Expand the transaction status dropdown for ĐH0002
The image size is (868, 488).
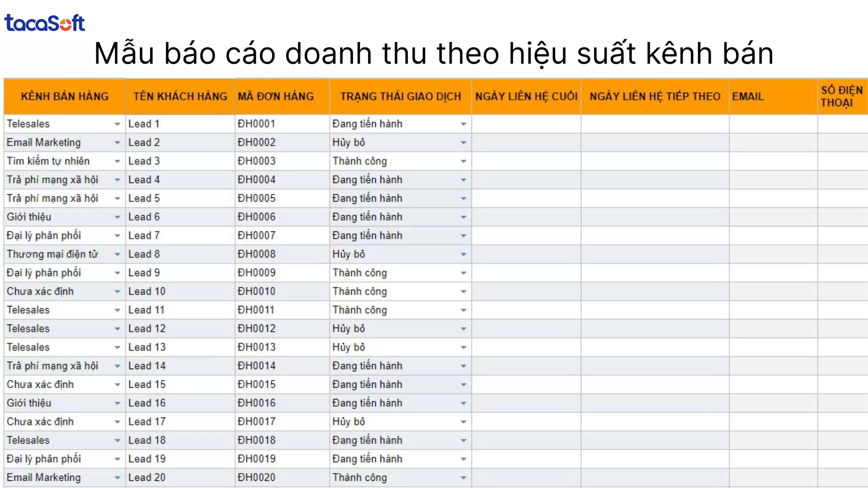pos(463,142)
